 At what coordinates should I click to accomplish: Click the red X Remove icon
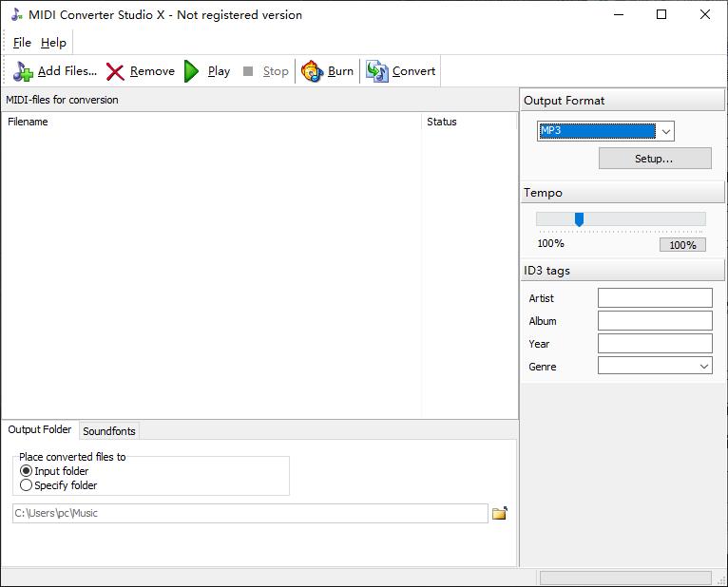tap(115, 71)
